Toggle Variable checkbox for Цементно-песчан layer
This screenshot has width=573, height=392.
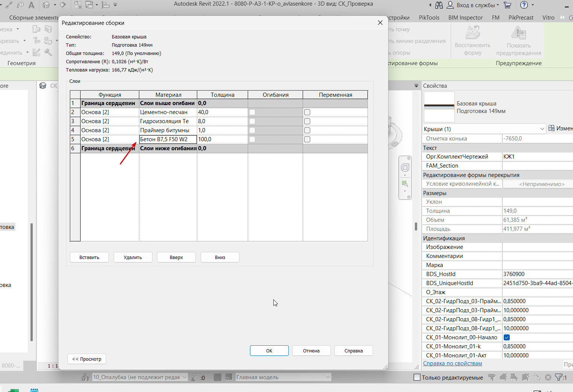pyautogui.click(x=307, y=112)
